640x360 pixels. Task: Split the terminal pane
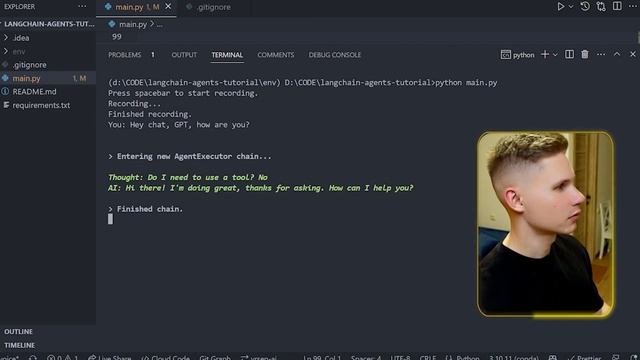[569, 54]
